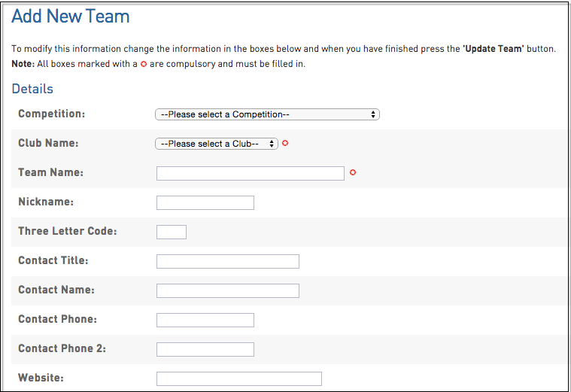Click the compulsory symbol in the Note text
The height and width of the screenshot is (392, 571).
click(144, 64)
